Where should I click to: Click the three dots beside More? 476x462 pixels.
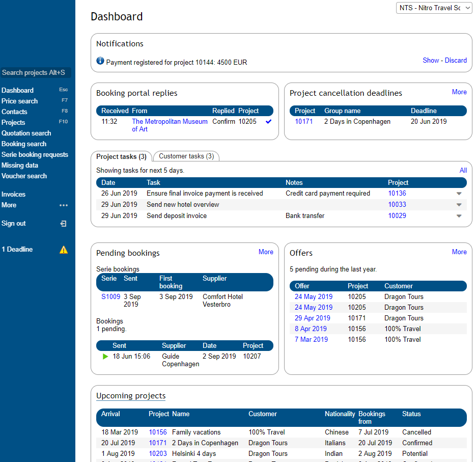pos(64,205)
